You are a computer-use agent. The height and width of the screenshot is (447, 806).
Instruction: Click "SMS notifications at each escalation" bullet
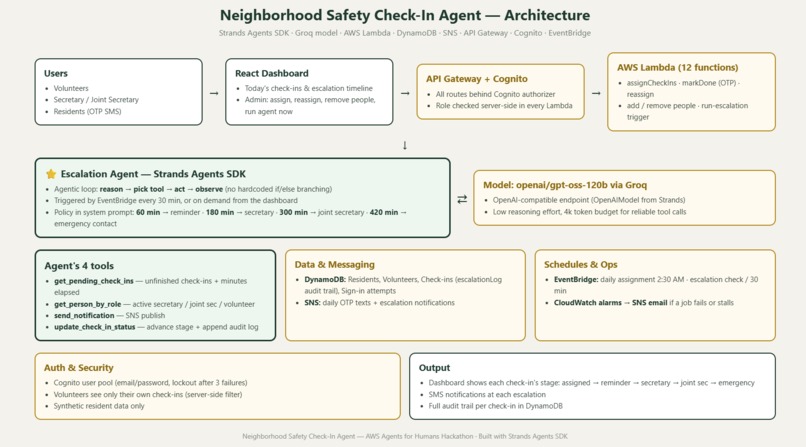pyautogui.click(x=487, y=395)
